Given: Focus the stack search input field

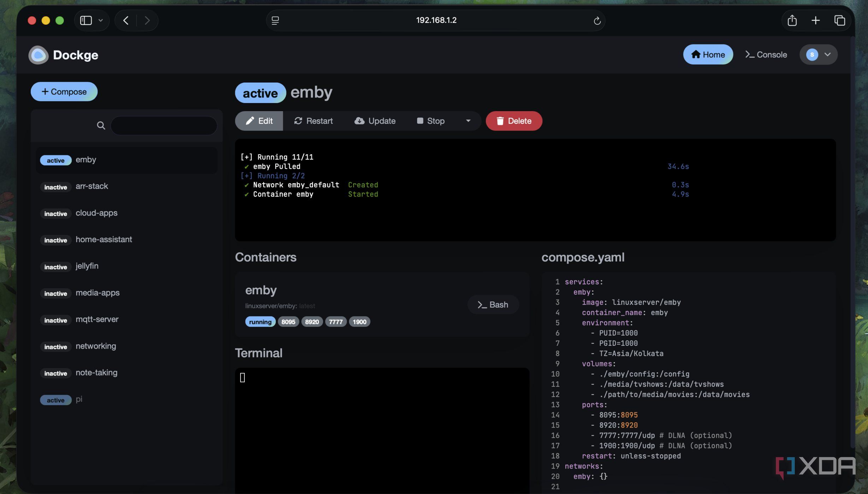Looking at the screenshot, I should point(164,126).
